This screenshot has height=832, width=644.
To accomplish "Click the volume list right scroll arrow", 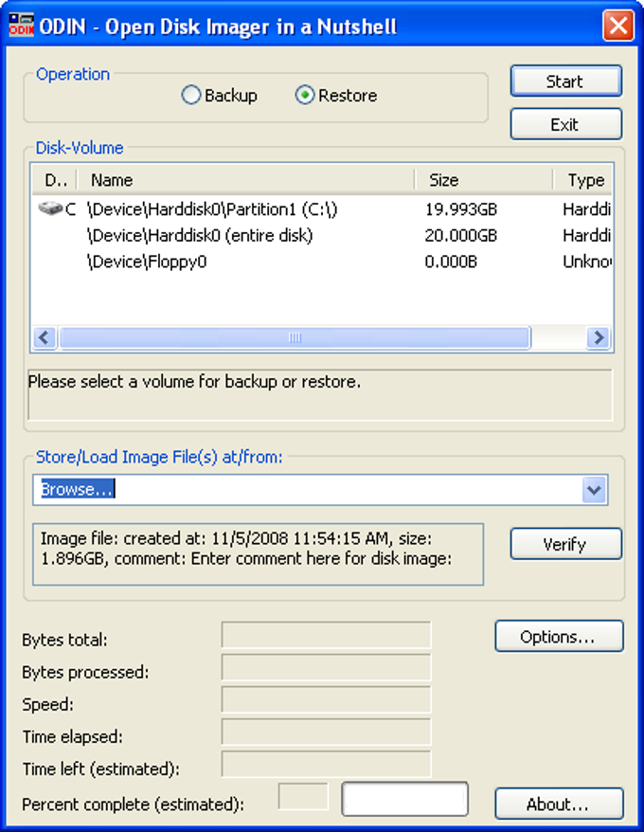I will tap(599, 337).
